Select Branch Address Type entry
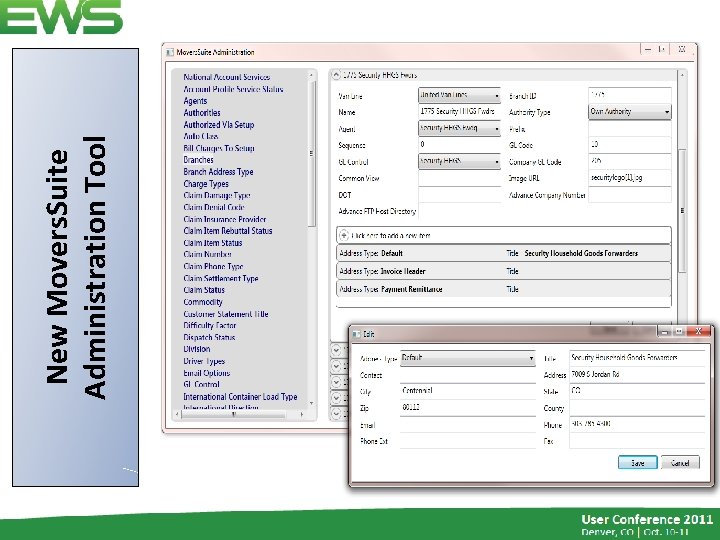720x540 pixels. [218, 172]
